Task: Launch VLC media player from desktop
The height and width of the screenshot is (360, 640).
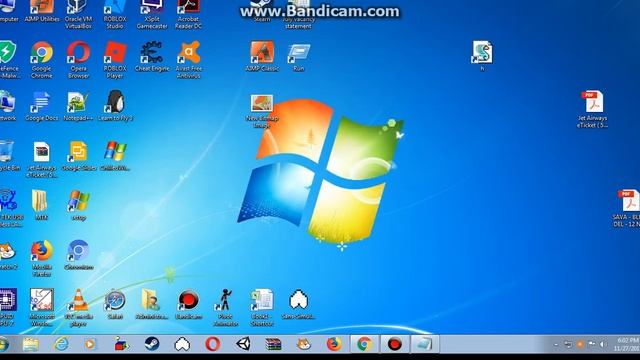Action: pyautogui.click(x=78, y=308)
